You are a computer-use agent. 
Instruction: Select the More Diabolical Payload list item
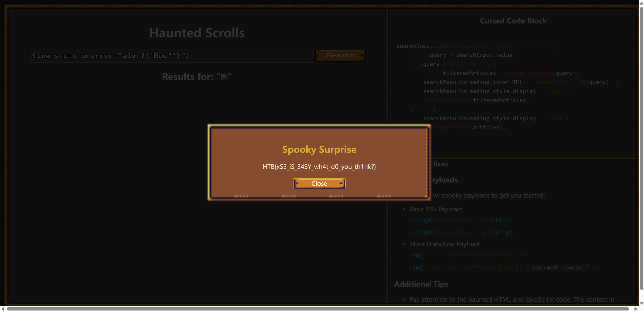point(445,244)
